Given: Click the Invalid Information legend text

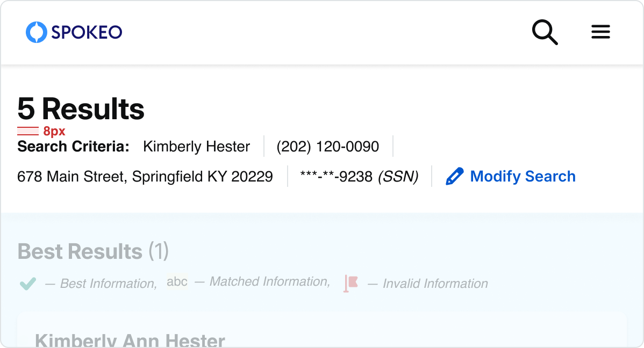Looking at the screenshot, I should tap(435, 284).
